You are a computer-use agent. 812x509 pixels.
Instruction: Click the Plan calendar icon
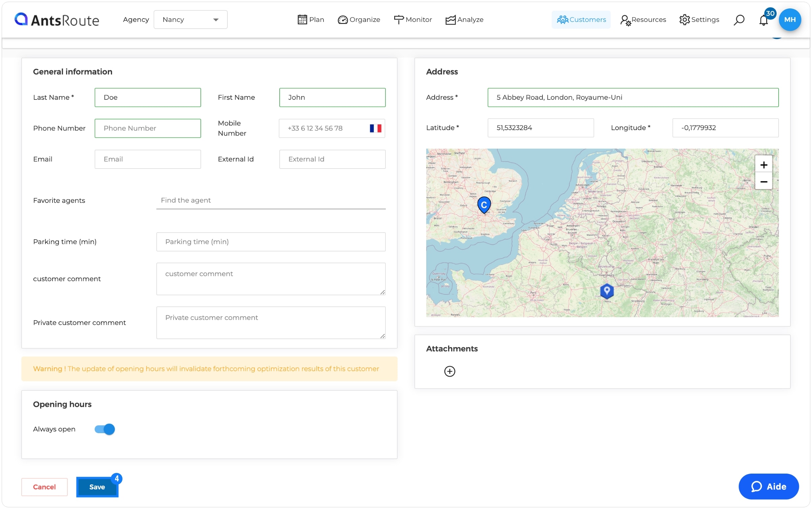click(x=302, y=20)
